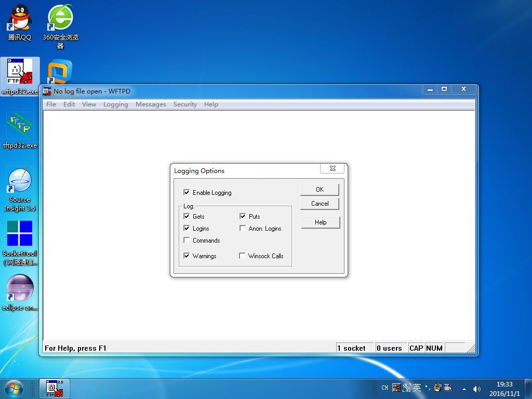Click the 英 input mode indicator
The image size is (532, 399).
point(417,388)
